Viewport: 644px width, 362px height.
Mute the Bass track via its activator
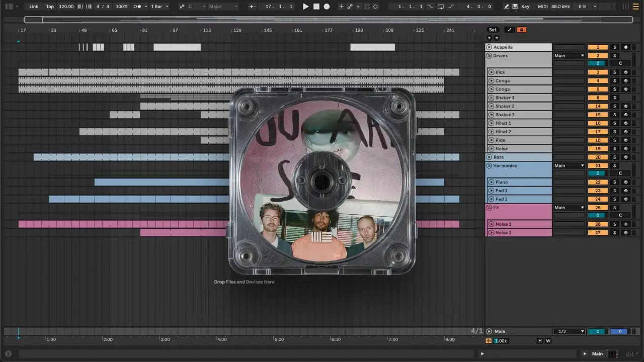click(598, 157)
